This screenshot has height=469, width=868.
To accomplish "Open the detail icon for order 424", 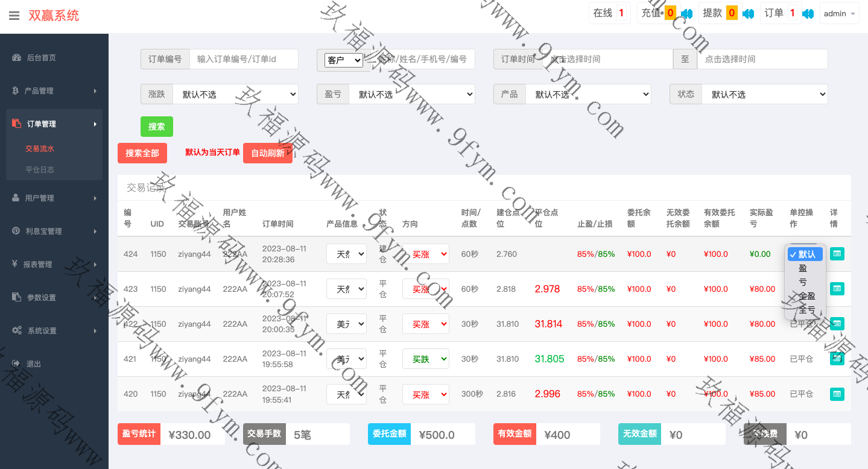I will [x=837, y=254].
